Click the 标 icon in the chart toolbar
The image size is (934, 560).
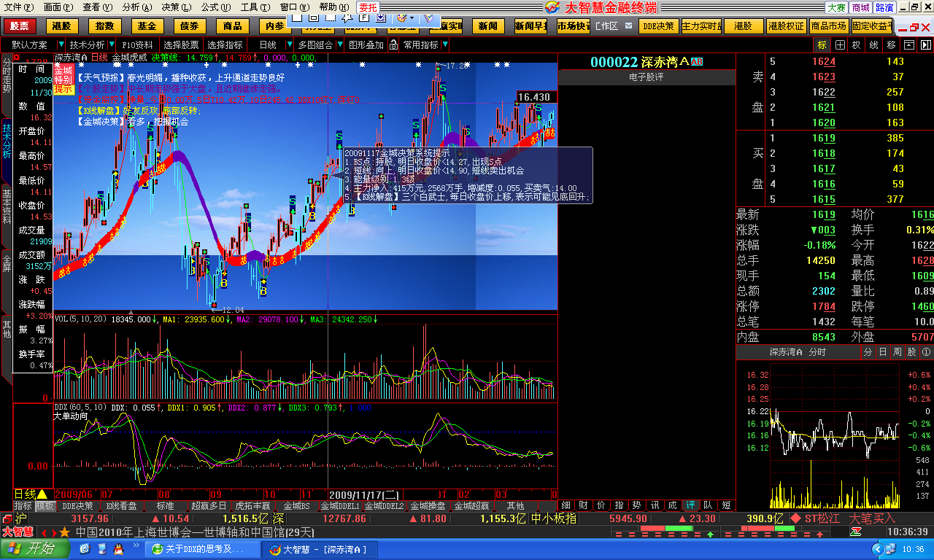pyautogui.click(x=822, y=45)
